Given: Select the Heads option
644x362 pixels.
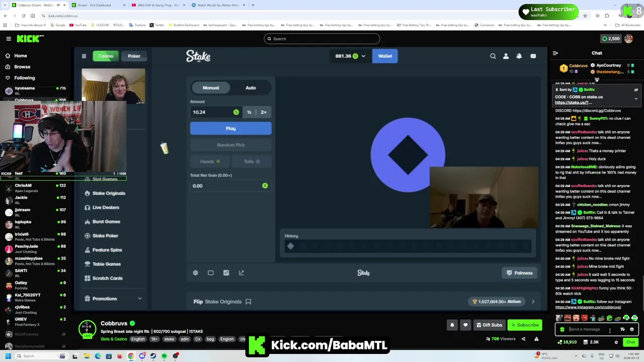Looking at the screenshot, I should click(210, 161).
